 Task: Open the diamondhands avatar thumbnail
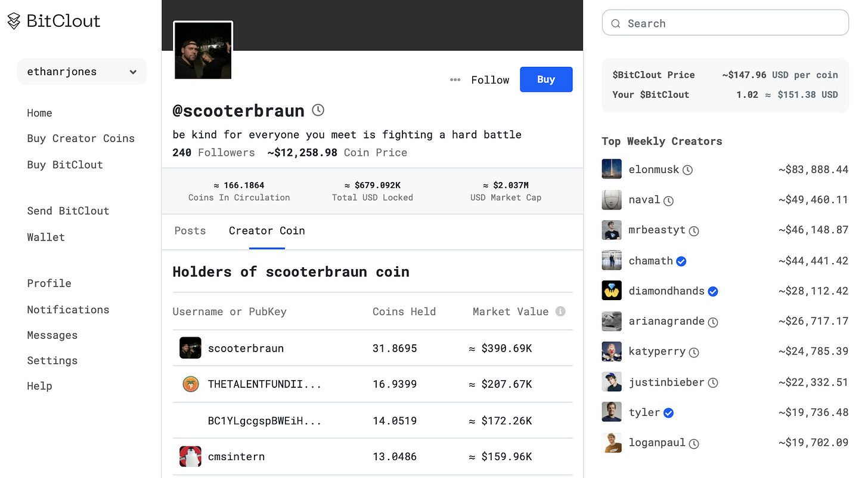[x=612, y=291]
